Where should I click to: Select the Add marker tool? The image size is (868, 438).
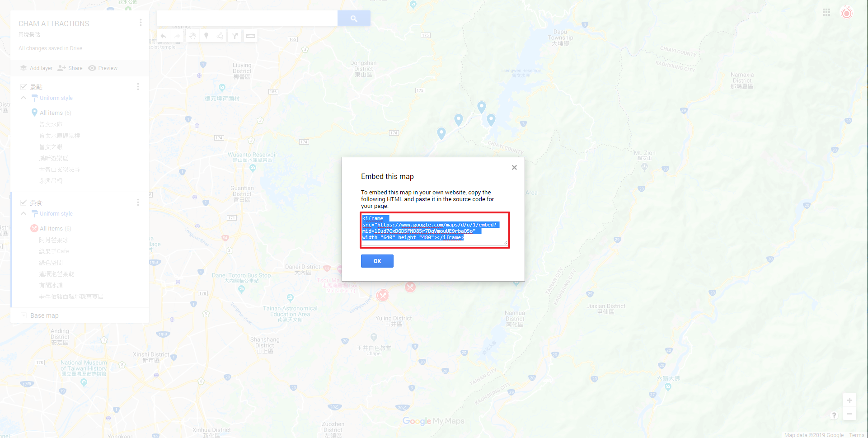(x=206, y=36)
